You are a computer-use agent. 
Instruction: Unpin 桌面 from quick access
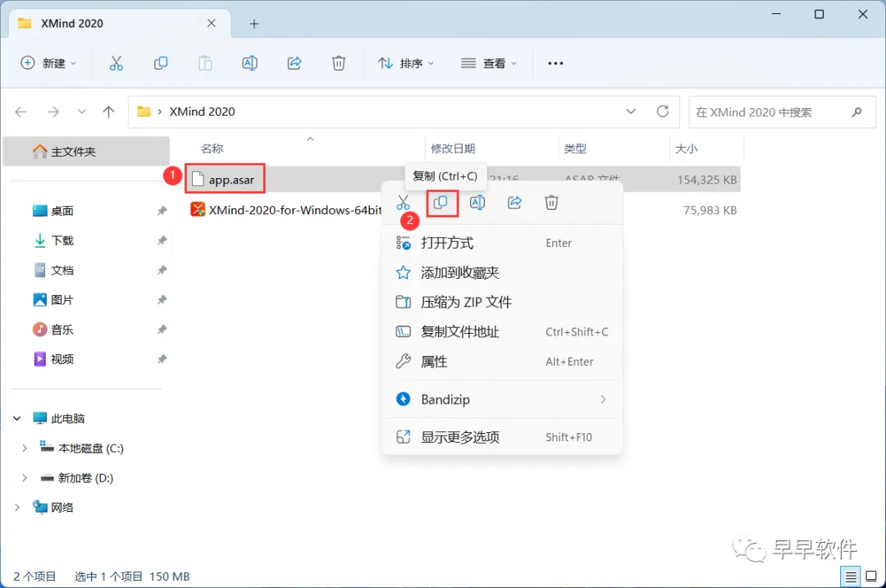coord(162,211)
